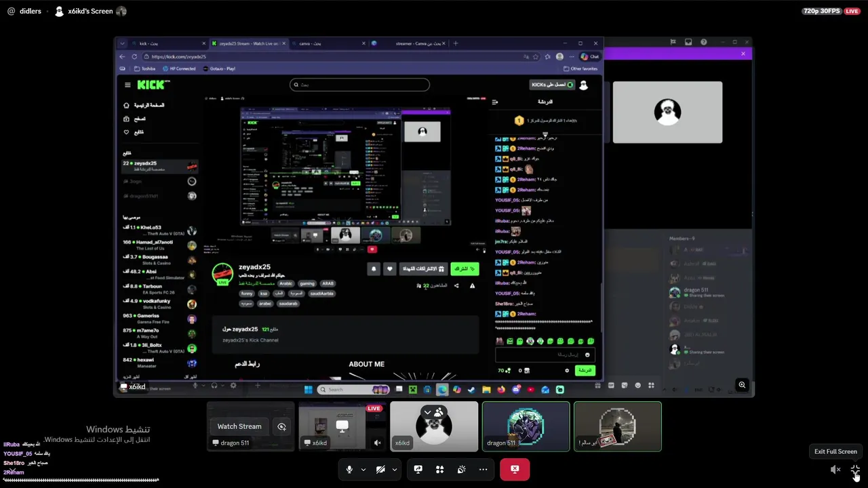Viewport: 868px width, 488px height.
Task: Open Kick chat settings gear icon
Action: [567, 370]
